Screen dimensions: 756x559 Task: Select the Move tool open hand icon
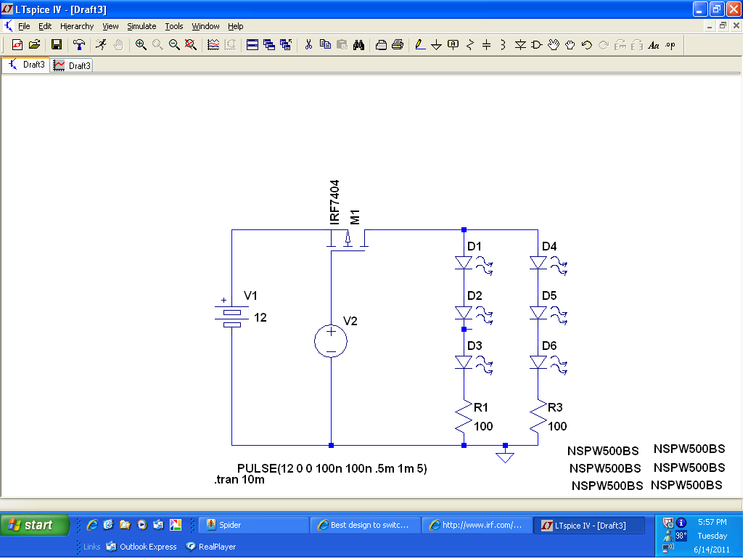(554, 45)
